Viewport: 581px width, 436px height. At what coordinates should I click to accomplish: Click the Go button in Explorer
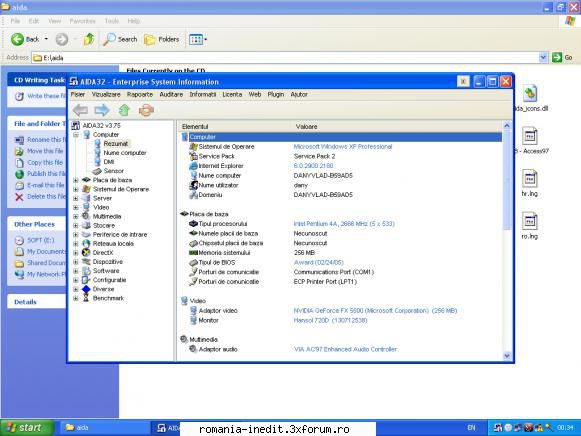562,57
